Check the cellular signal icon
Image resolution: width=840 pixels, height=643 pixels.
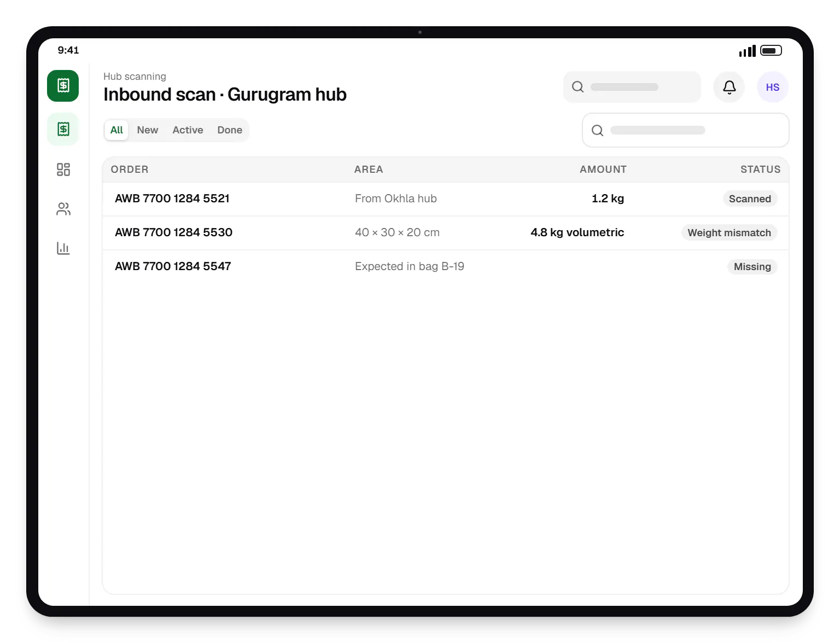click(747, 51)
